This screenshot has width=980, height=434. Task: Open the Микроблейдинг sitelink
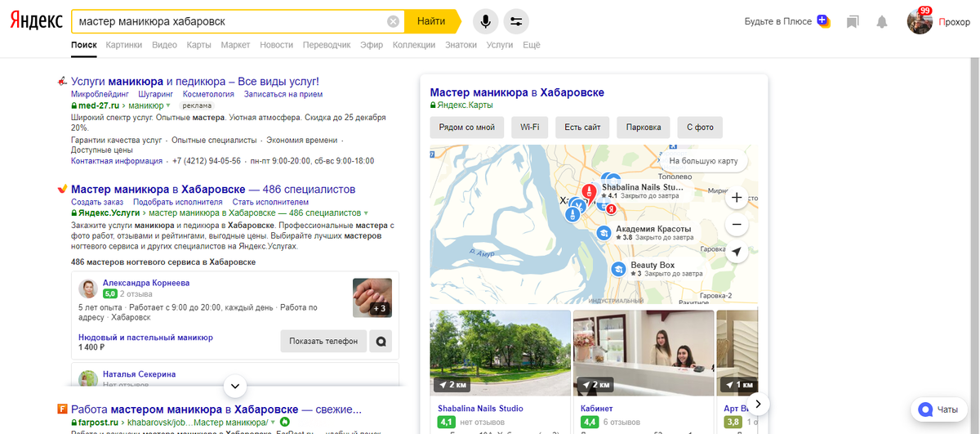point(100,94)
